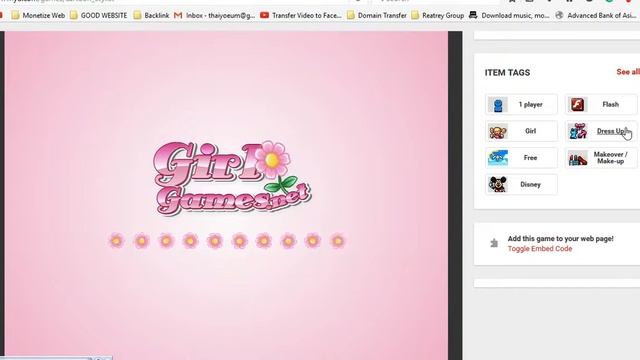Viewport: 640px width, 360px height.
Task: Click the red Flash tag icon
Action: [x=578, y=105]
